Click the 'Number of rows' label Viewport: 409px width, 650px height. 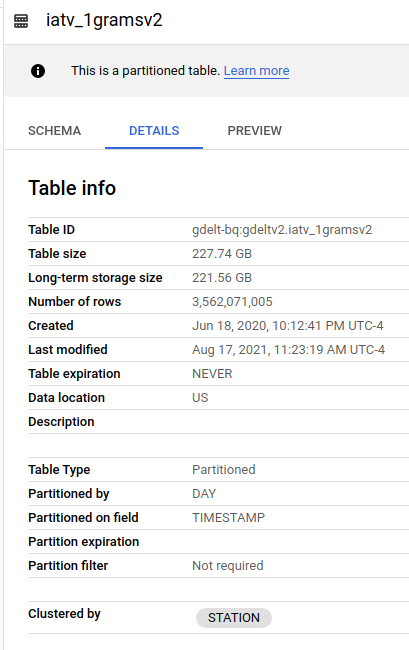(x=75, y=302)
